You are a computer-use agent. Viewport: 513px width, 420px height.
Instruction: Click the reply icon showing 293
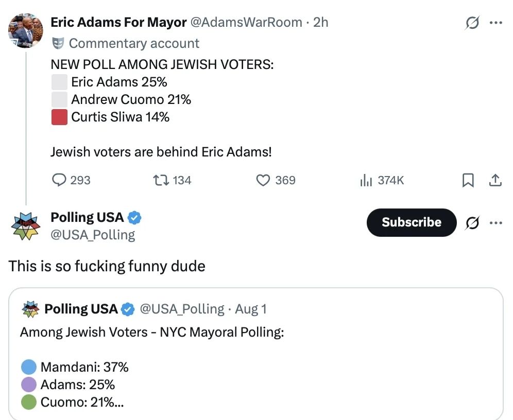tap(59, 180)
